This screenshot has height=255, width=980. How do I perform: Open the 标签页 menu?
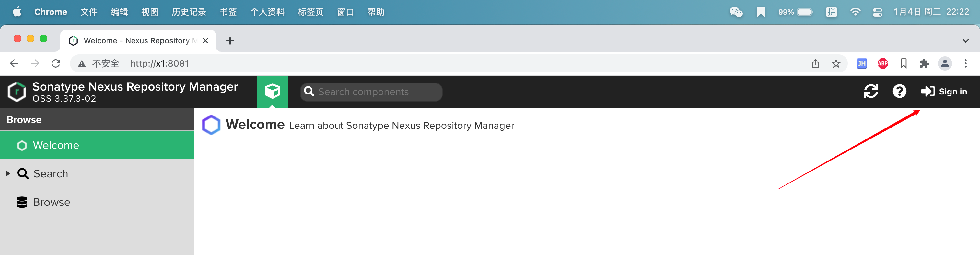310,12
